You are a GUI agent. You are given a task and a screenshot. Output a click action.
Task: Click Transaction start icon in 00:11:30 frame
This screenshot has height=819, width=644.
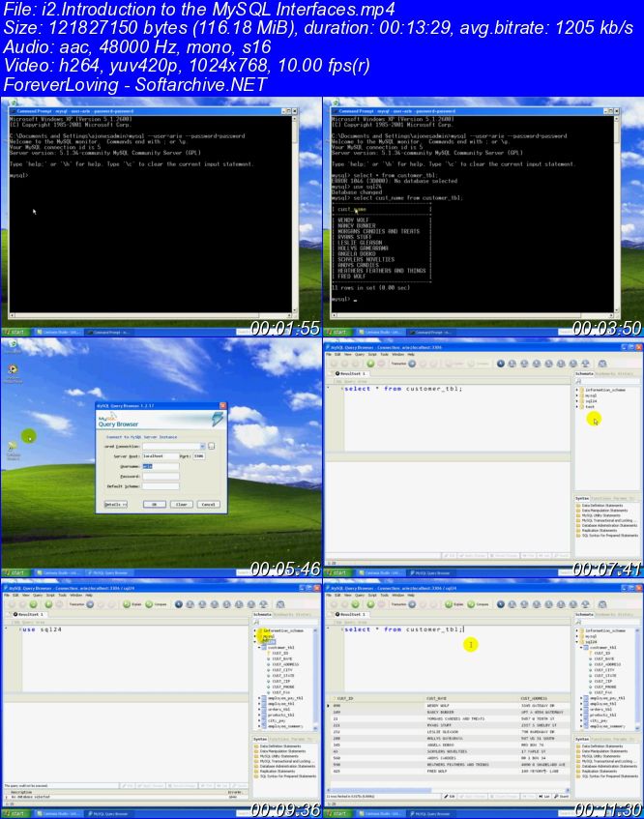412,604
